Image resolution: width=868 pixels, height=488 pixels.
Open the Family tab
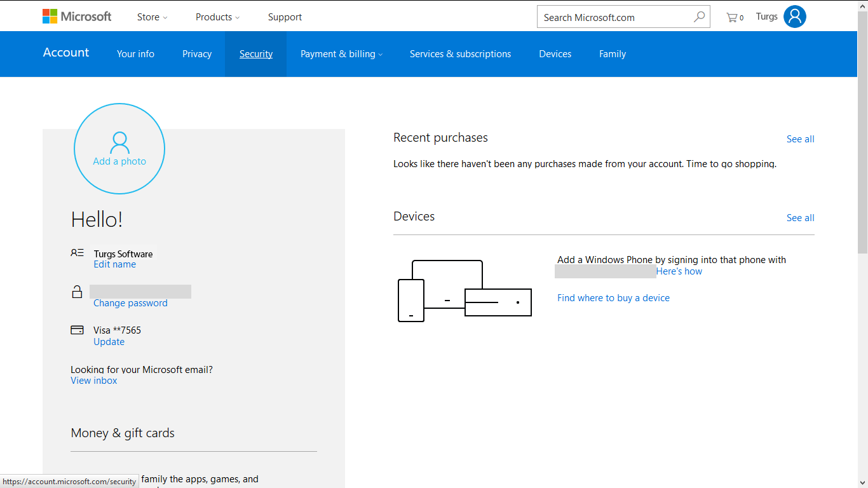(x=613, y=54)
